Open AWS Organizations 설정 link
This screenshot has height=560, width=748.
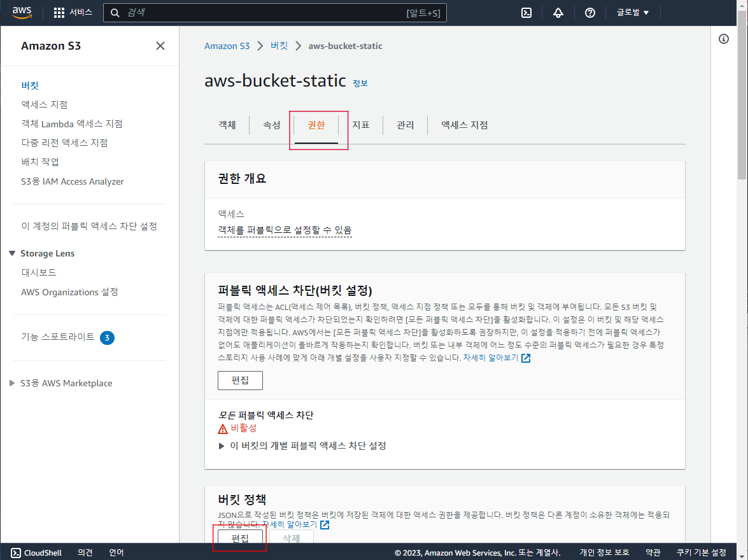coord(69,292)
